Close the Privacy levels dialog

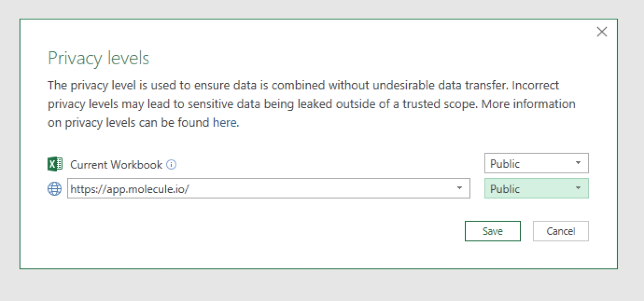coord(602,32)
